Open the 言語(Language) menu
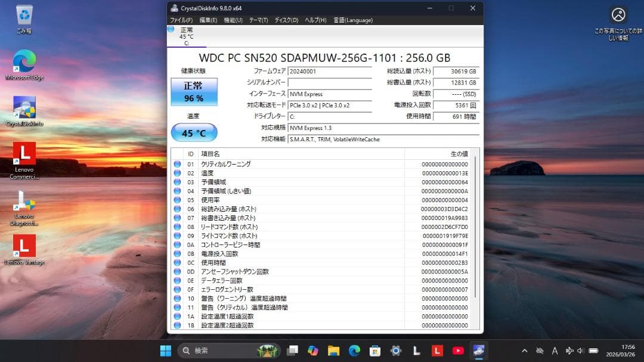Image resolution: width=644 pixels, height=362 pixels. click(x=353, y=20)
